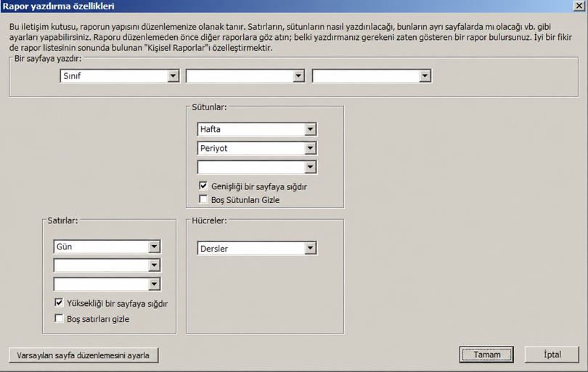Close the Rapor yazdırma özellikleri dialog
The width and height of the screenshot is (588, 372).
point(579,6)
